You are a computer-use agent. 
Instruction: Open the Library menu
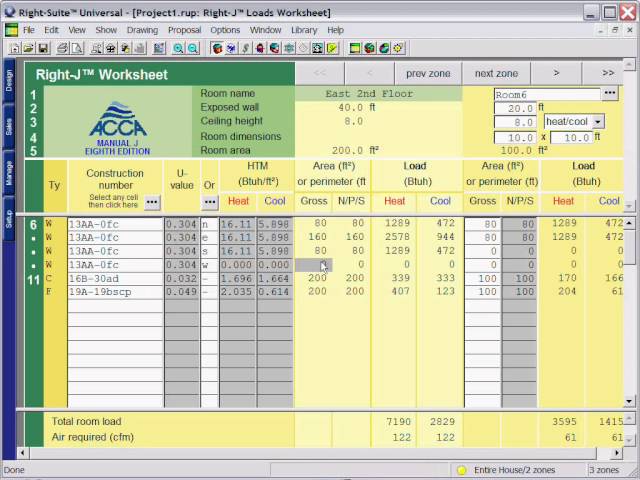[304, 30]
